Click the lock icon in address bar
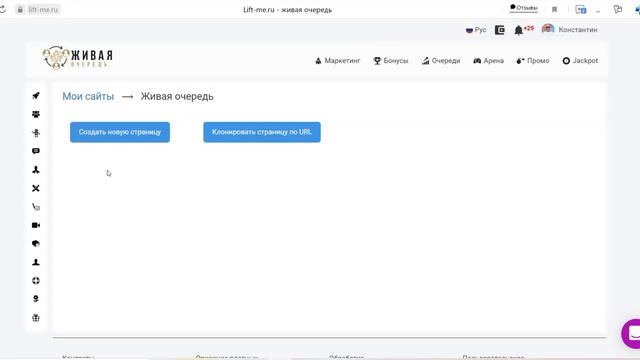The width and height of the screenshot is (640, 360). [20, 9]
